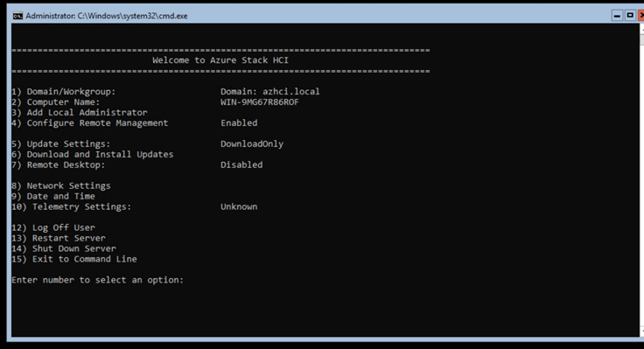This screenshot has width=644, height=349.
Task: Click the 'Domain: azhci.local' value
Action: point(269,92)
